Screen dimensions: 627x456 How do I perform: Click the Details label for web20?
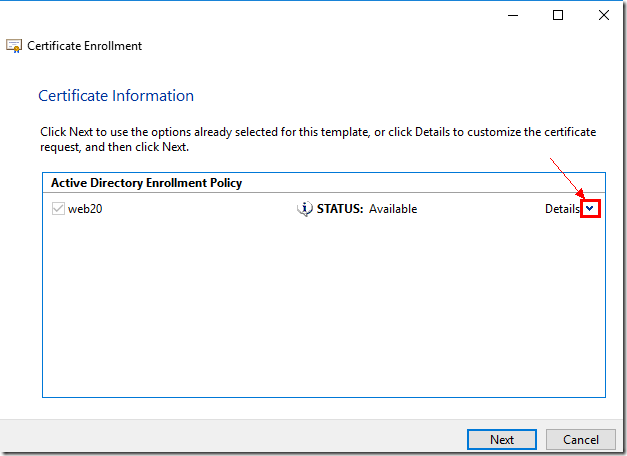pos(561,209)
